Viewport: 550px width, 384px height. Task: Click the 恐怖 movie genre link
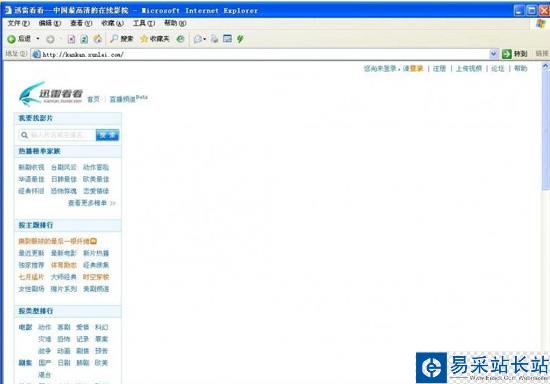[64, 339]
